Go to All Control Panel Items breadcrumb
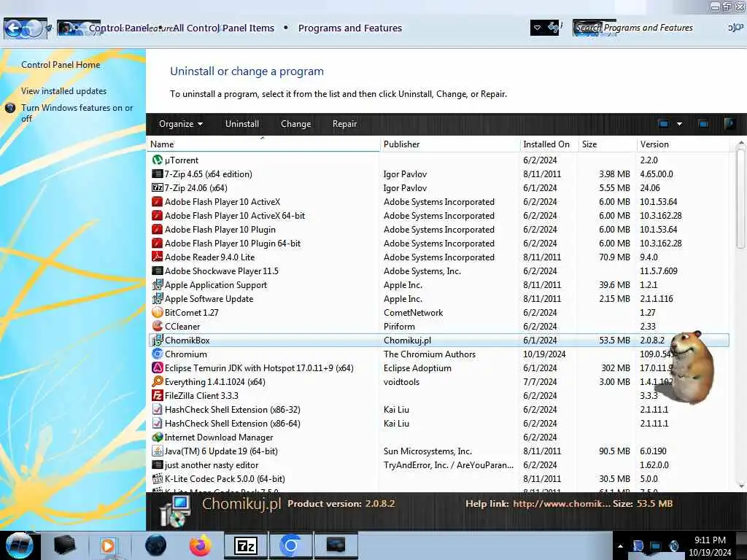Viewport: 747px width, 560px height. 223,28
